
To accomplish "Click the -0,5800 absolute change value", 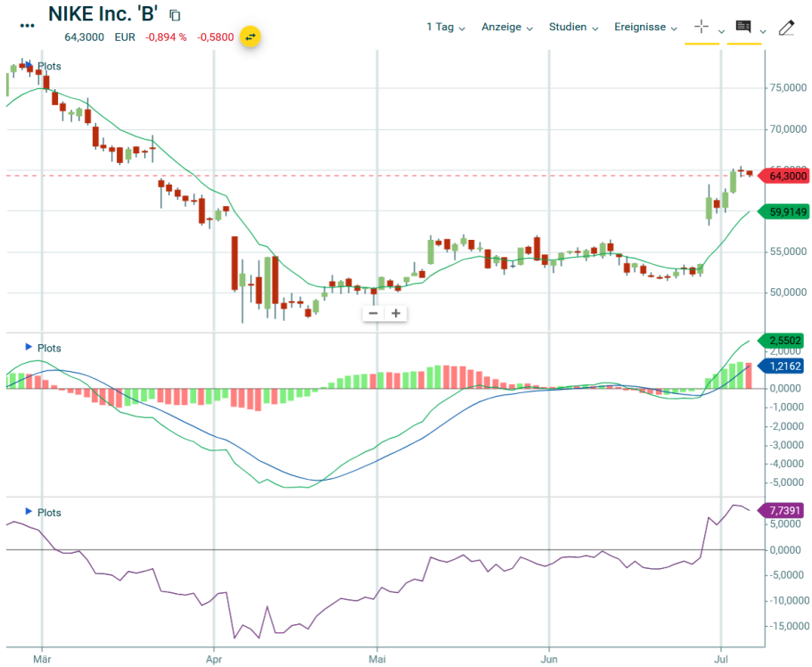I will click(216, 37).
